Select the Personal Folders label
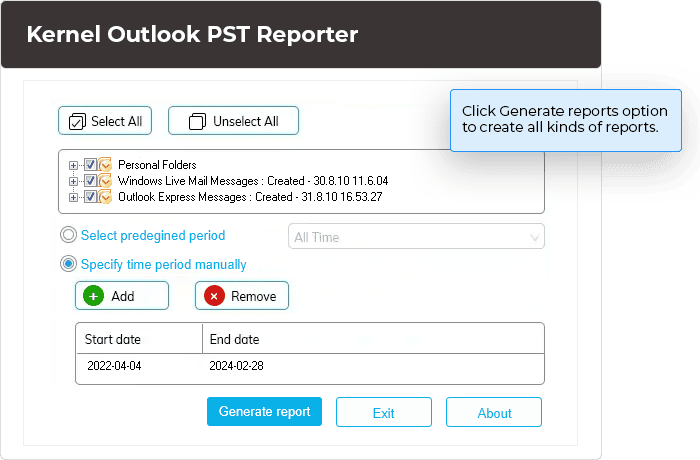 [x=157, y=165]
